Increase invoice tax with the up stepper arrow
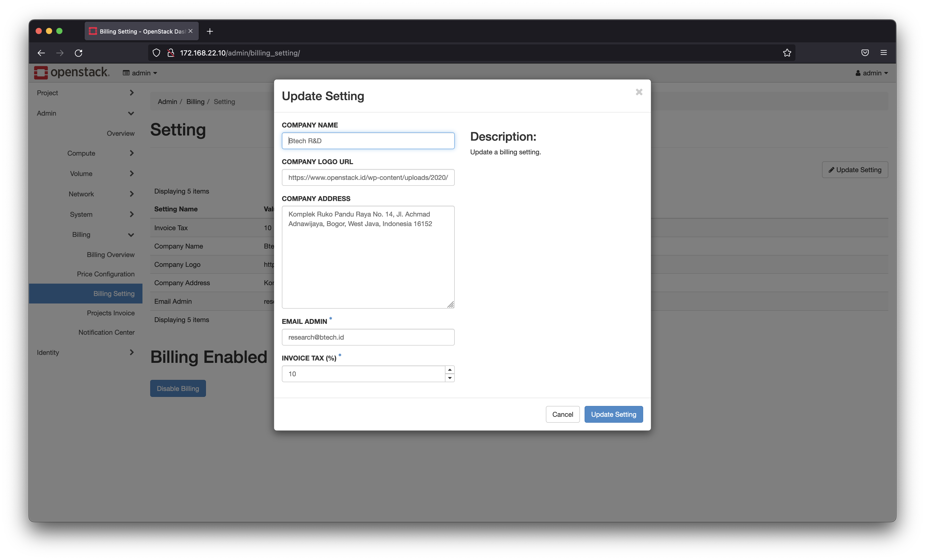Image resolution: width=925 pixels, height=560 pixels. (x=450, y=370)
